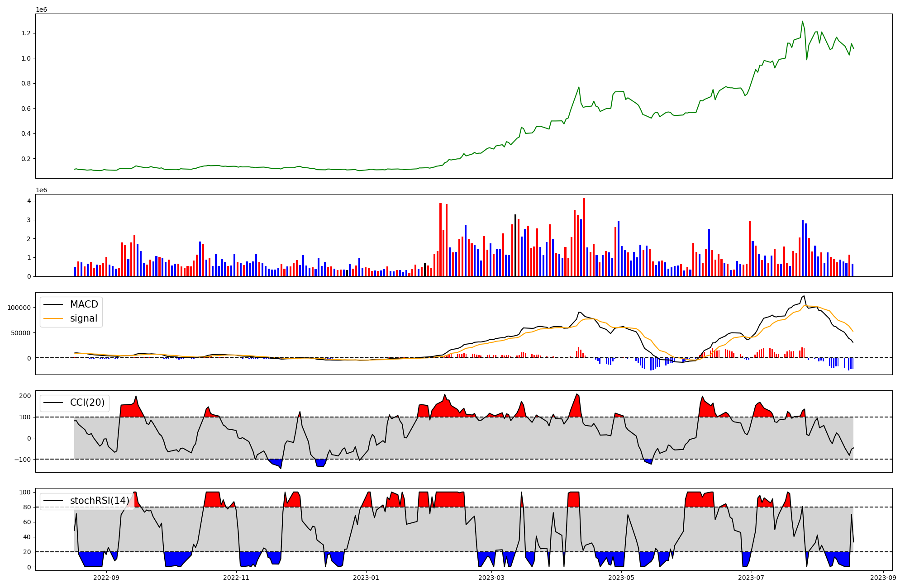The height and width of the screenshot is (588, 905).
Task: Click the 2023-05 date tick label
Action: pyautogui.click(x=621, y=578)
